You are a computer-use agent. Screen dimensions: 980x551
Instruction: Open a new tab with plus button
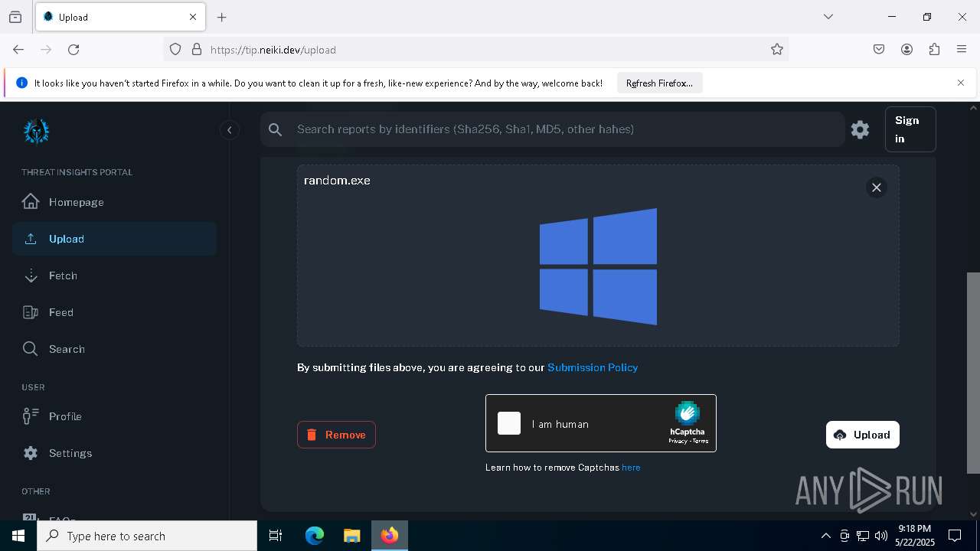[222, 17]
